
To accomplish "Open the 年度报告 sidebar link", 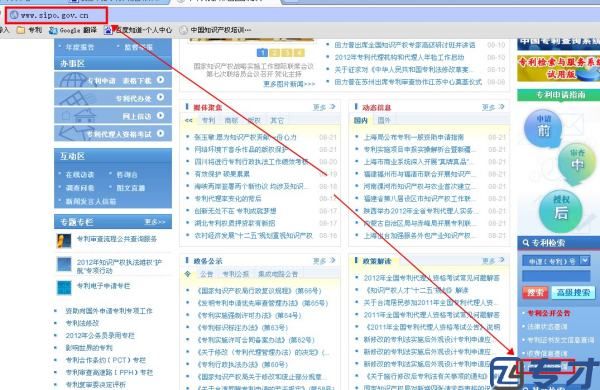I will (79, 47).
